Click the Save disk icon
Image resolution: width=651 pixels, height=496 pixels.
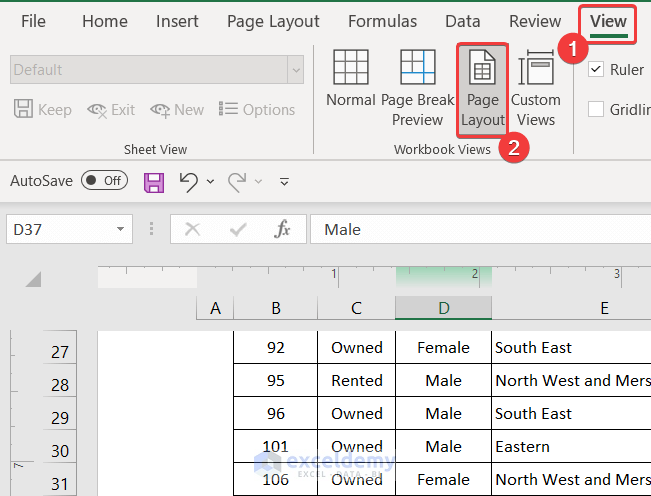click(154, 183)
